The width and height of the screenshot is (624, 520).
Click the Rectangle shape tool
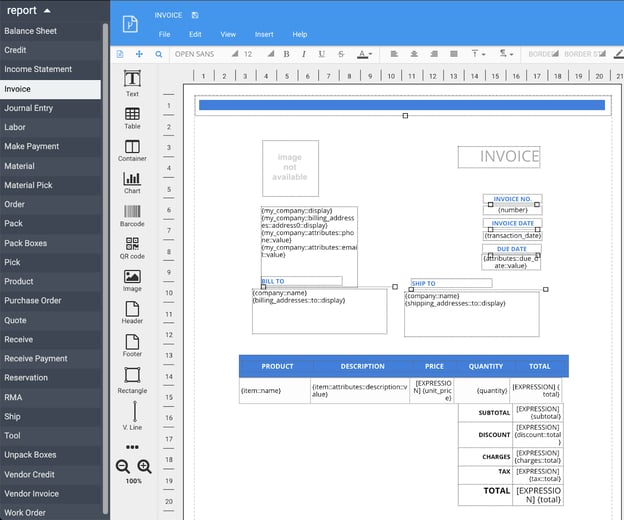tap(132, 378)
